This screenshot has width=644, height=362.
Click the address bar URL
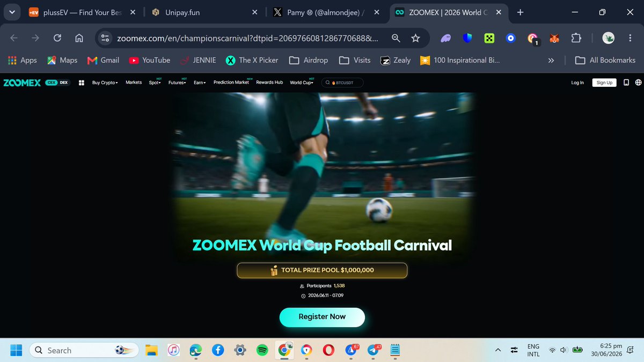click(x=248, y=39)
